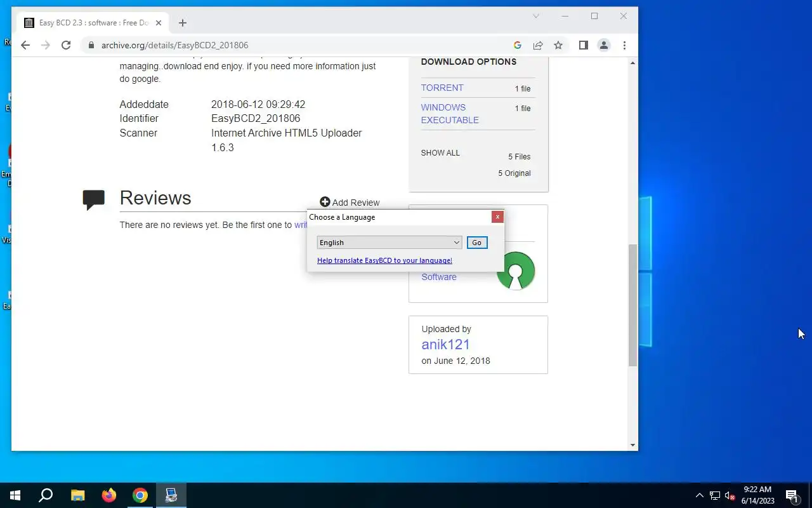Click the Add Review link
Image resolution: width=812 pixels, height=508 pixels.
pyautogui.click(x=350, y=202)
